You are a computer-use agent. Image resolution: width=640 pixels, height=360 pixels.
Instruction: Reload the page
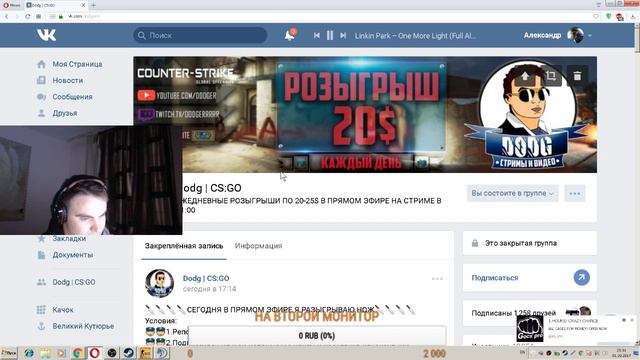(x=28, y=17)
